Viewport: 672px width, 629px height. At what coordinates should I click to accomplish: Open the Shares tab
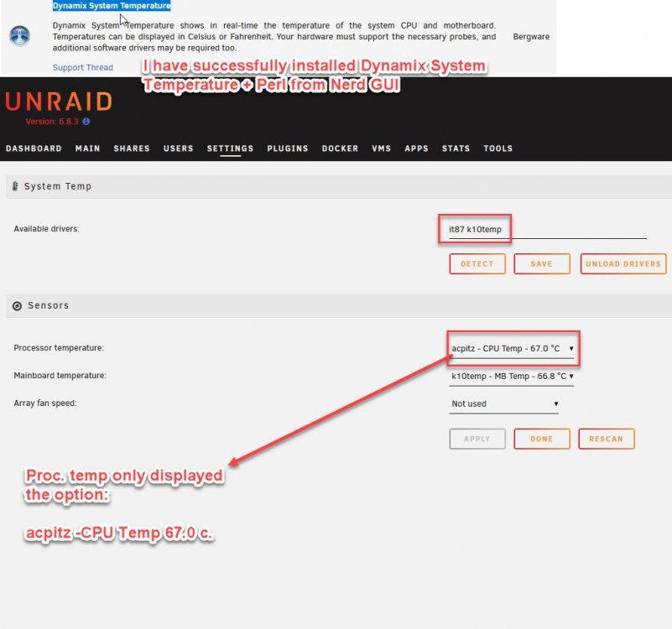point(132,148)
